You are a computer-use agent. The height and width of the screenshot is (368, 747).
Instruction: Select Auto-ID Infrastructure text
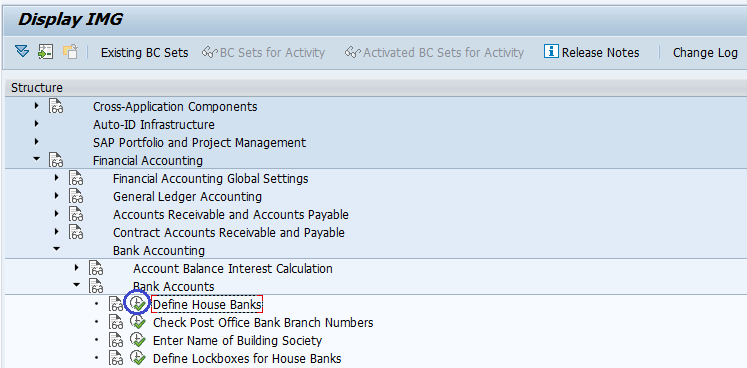pyautogui.click(x=154, y=125)
